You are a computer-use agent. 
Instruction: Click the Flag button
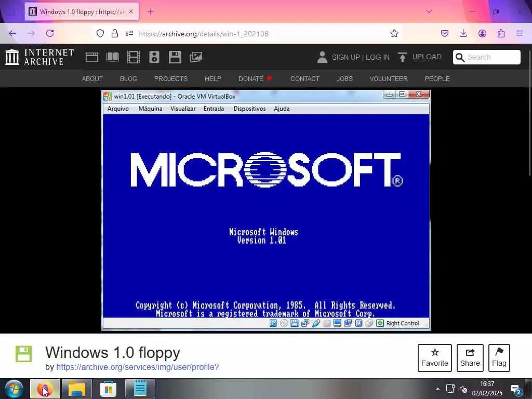[x=499, y=358]
